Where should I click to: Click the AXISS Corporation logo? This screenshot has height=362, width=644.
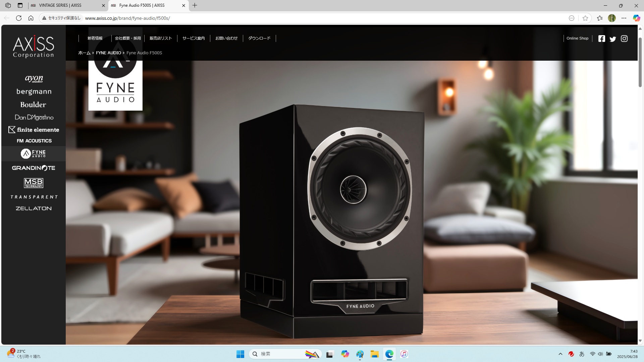34,47
